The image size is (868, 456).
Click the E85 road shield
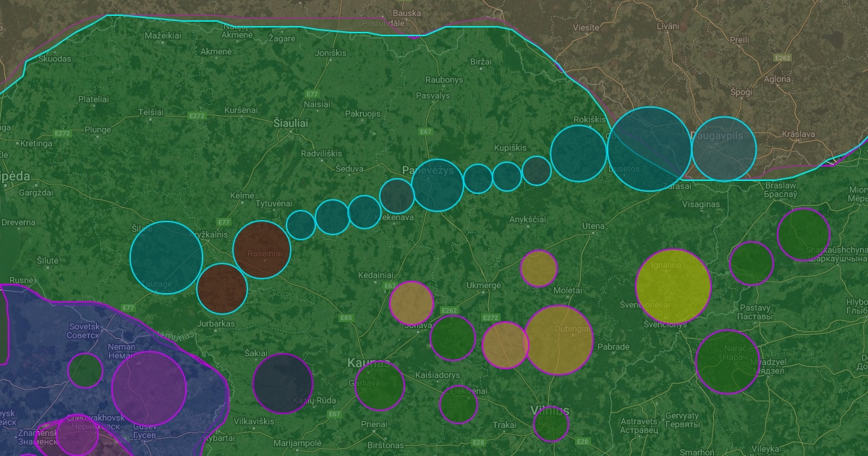(x=346, y=318)
